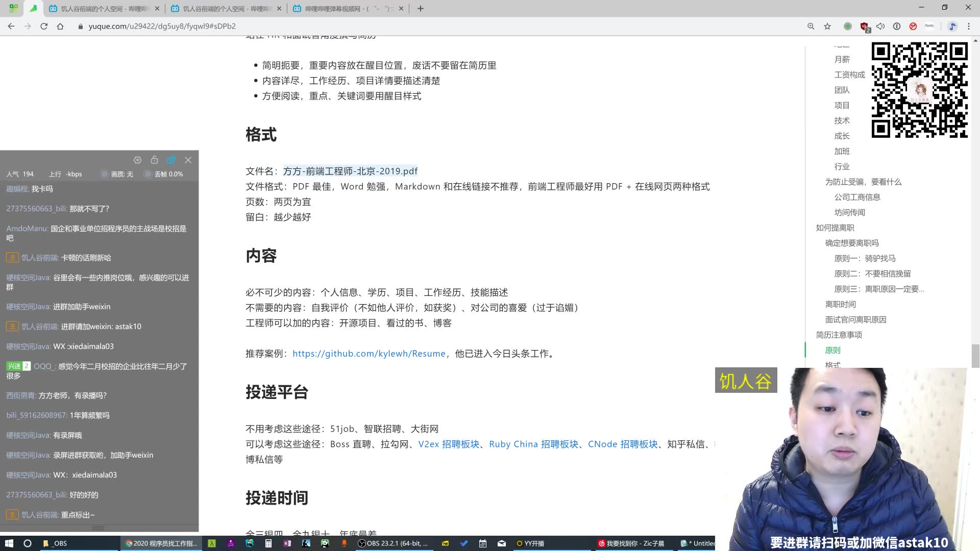Open the V2ex 招聘板块 link
This screenshot has width=980, height=551.
tap(449, 444)
